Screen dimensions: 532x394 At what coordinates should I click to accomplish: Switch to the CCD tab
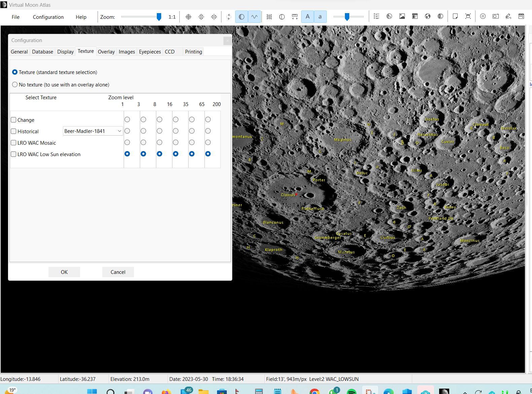click(170, 52)
